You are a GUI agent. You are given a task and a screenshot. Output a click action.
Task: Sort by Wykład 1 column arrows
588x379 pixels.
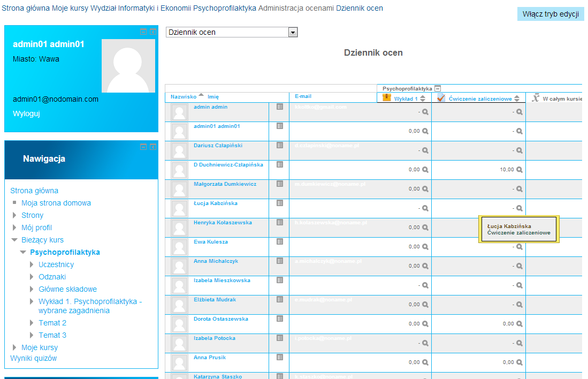[423, 98]
